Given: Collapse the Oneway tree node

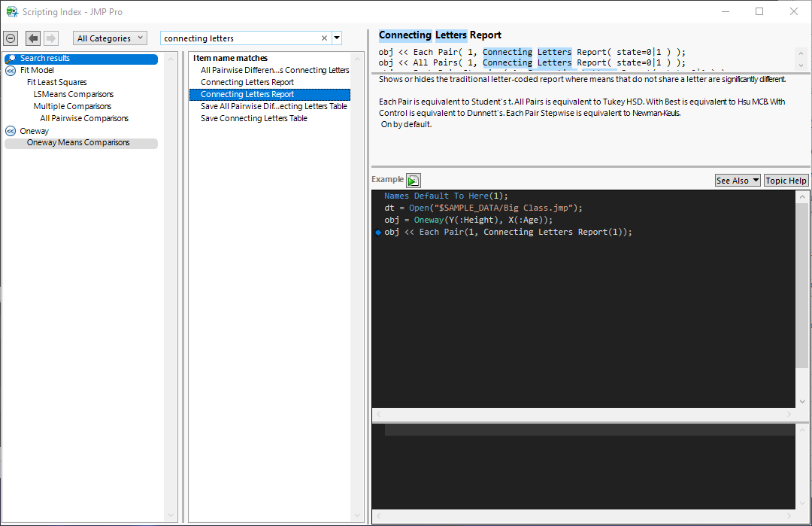Looking at the screenshot, I should 11,131.
